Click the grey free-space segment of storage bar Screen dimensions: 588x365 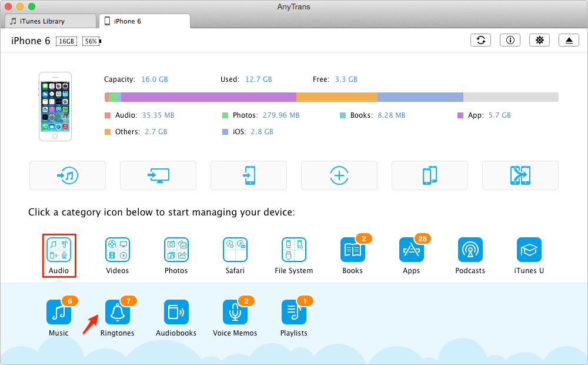pyautogui.click(x=511, y=97)
